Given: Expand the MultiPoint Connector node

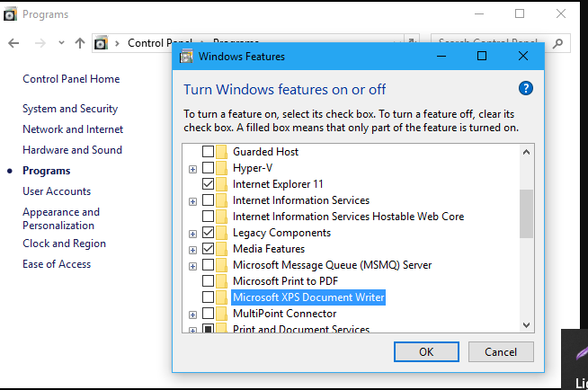Looking at the screenshot, I should [x=192, y=315].
